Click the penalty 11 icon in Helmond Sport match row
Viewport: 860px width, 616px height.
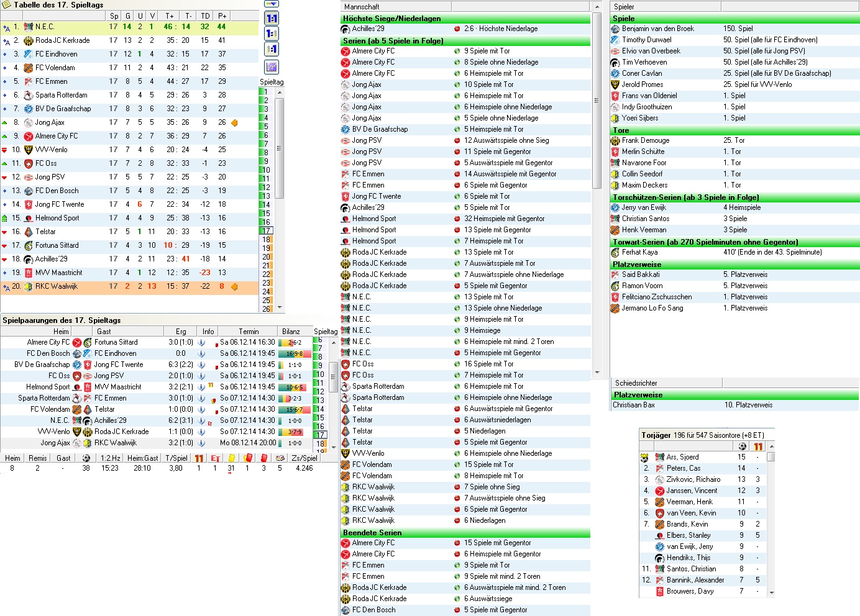[211, 386]
